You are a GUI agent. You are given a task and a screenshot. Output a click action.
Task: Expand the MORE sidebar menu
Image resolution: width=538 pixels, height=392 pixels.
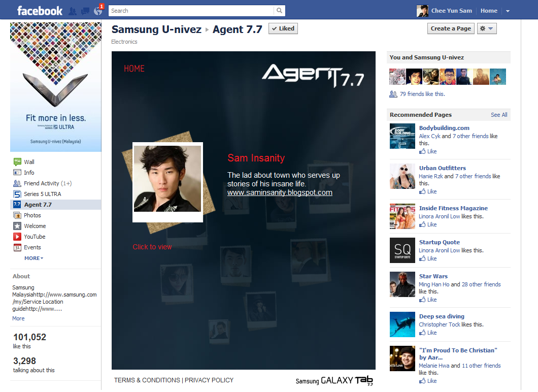[x=32, y=258]
